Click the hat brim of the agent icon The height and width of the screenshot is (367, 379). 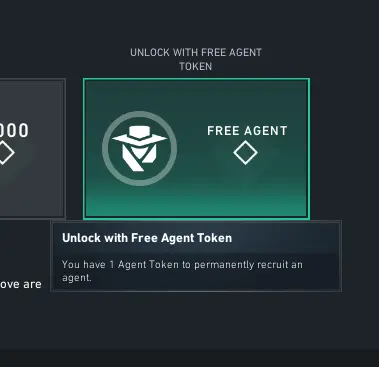pos(139,139)
